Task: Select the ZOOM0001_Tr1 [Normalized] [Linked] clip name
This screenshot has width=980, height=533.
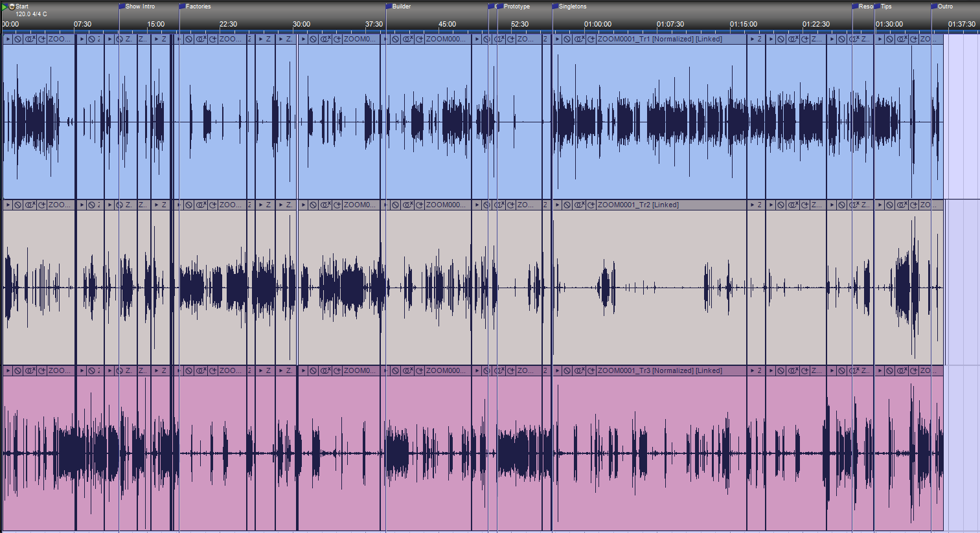Action: click(659, 39)
